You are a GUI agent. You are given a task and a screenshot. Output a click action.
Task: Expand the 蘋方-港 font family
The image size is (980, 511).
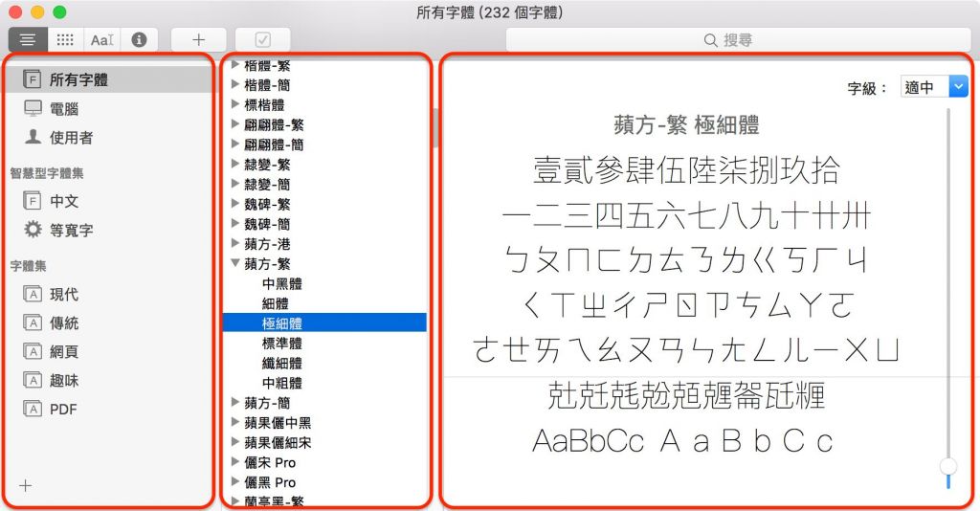(235, 244)
